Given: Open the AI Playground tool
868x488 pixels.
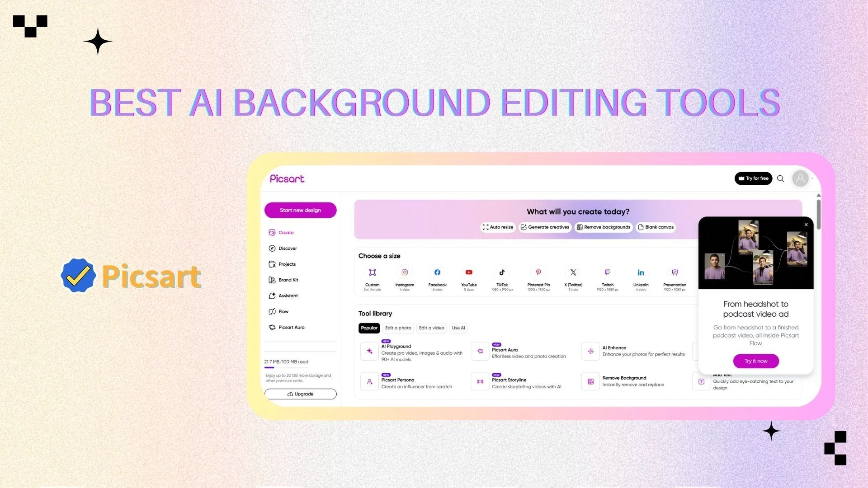Looking at the screenshot, I should pos(411,352).
